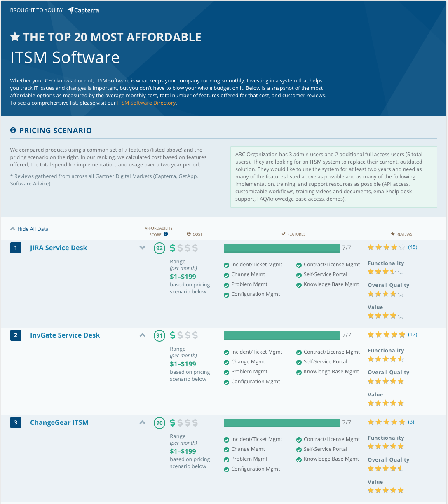Click ABC Organization pricing scenario box
The height and width of the screenshot is (504, 448).
click(334, 177)
